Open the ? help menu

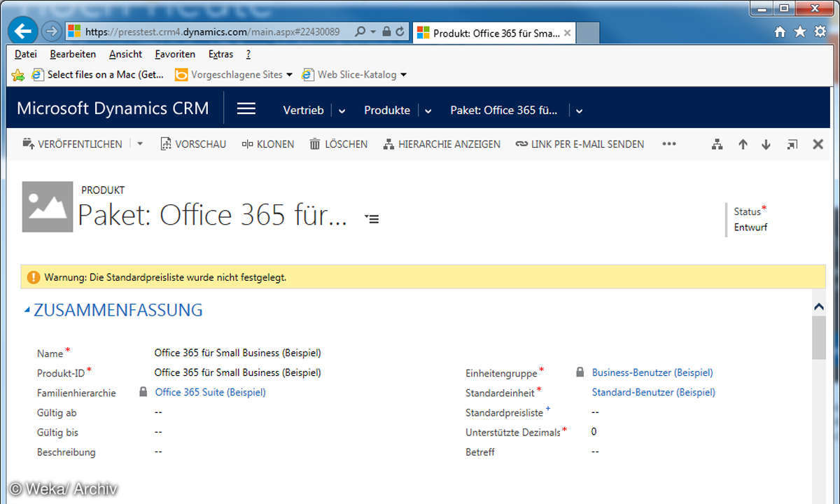pos(248,54)
